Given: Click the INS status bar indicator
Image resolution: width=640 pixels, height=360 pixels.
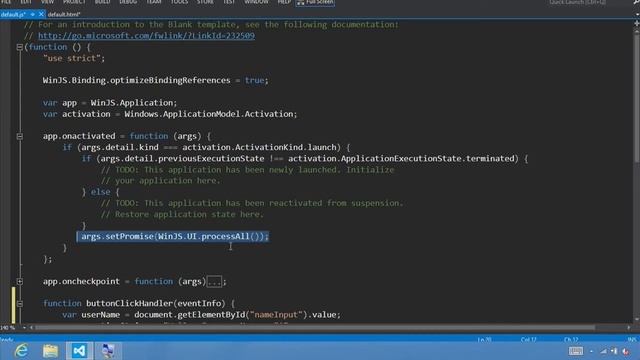Looking at the screenshot, I should (632, 340).
